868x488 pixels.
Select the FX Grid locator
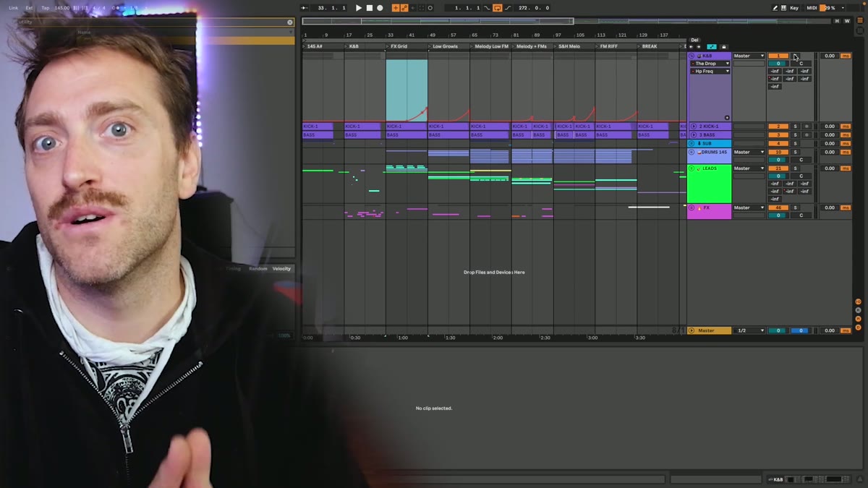tap(399, 46)
